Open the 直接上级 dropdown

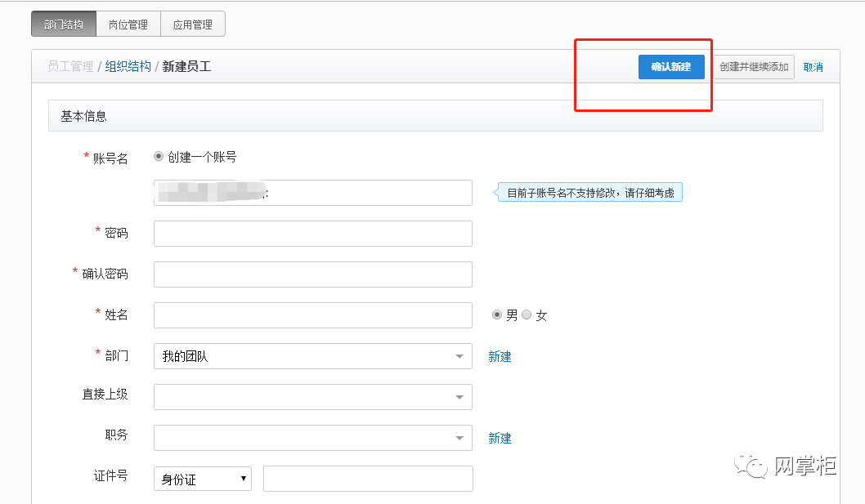point(313,396)
